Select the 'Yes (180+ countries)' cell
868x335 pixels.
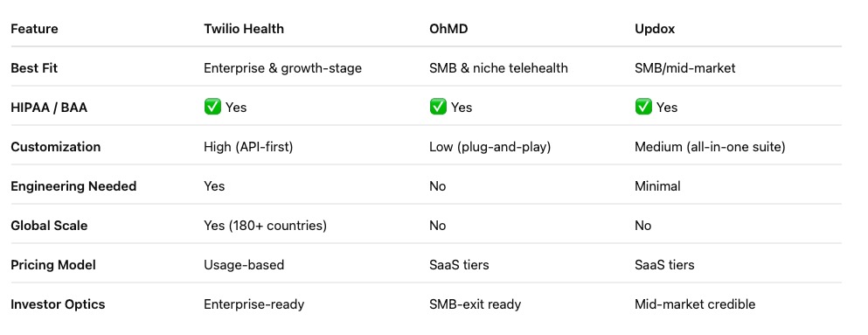coord(265,226)
